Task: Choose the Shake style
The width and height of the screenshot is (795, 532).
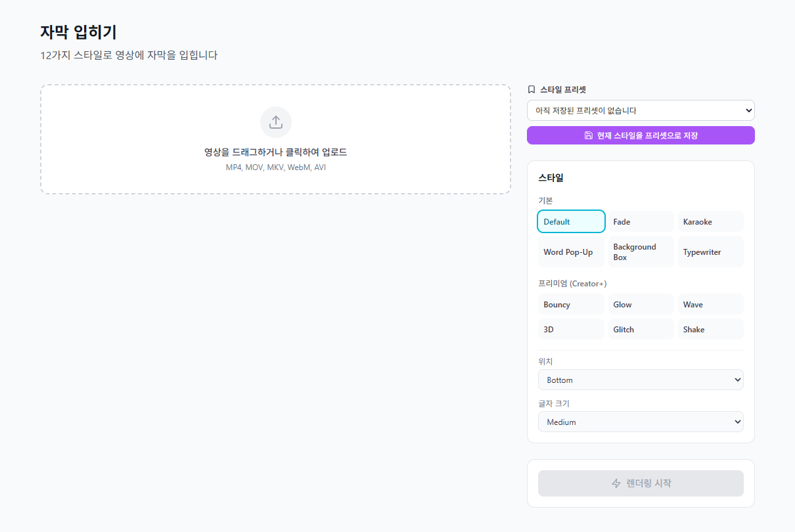Action: pos(710,330)
